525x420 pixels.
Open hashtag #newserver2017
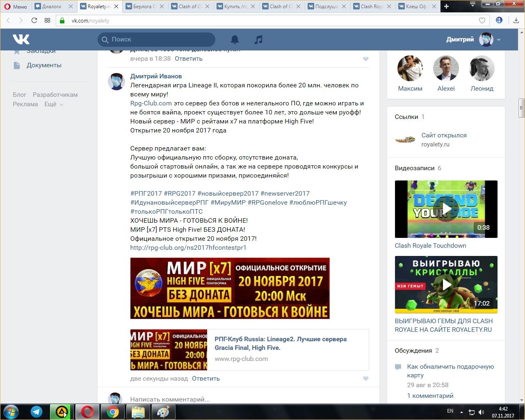(285, 194)
